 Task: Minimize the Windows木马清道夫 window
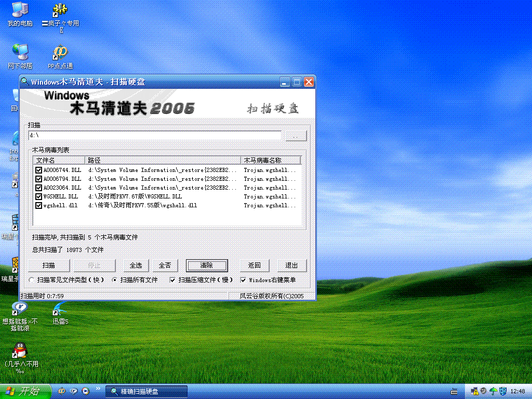click(285, 82)
